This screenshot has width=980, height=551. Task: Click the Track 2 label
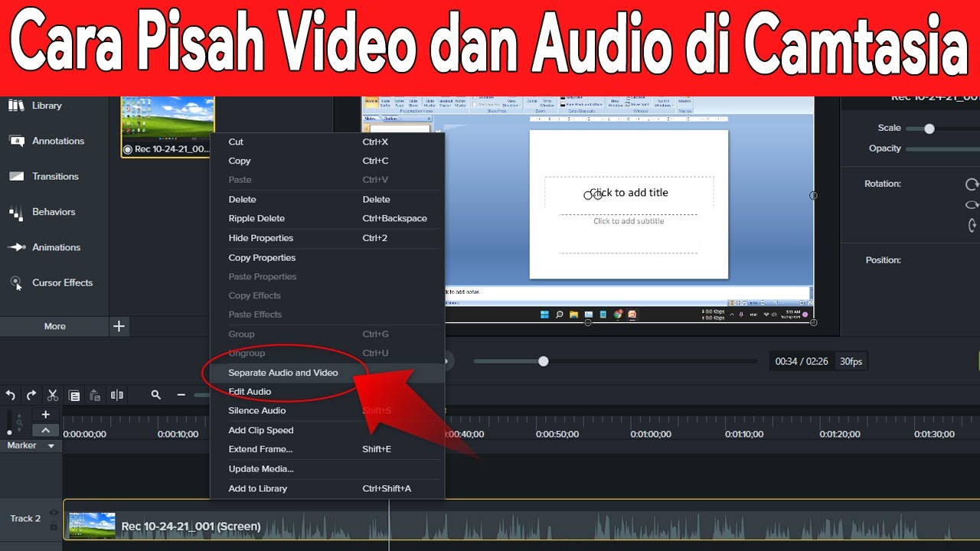pos(25,519)
